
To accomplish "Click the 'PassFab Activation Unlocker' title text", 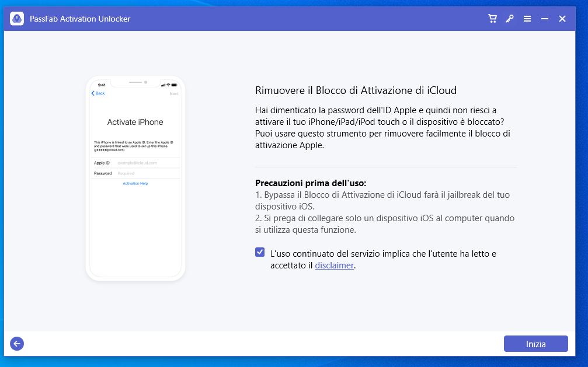I will [x=80, y=19].
